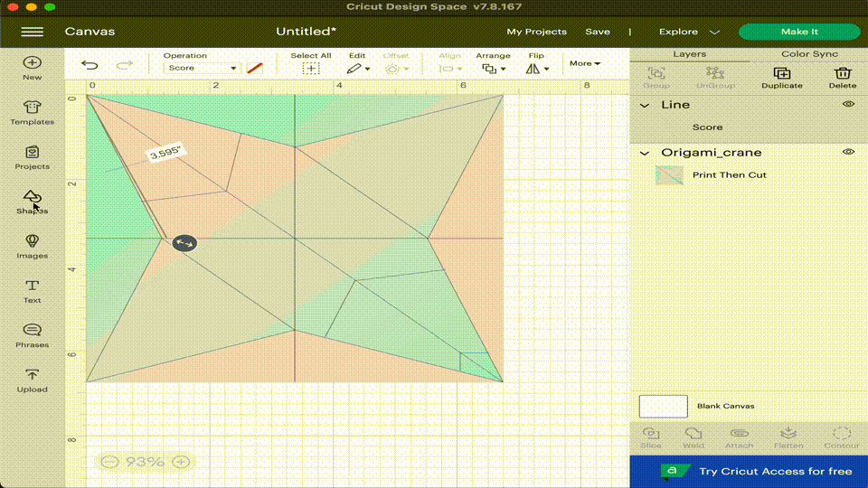Viewport: 868px width, 488px height.
Task: Open the Edit pencil tool
Action: (354, 69)
